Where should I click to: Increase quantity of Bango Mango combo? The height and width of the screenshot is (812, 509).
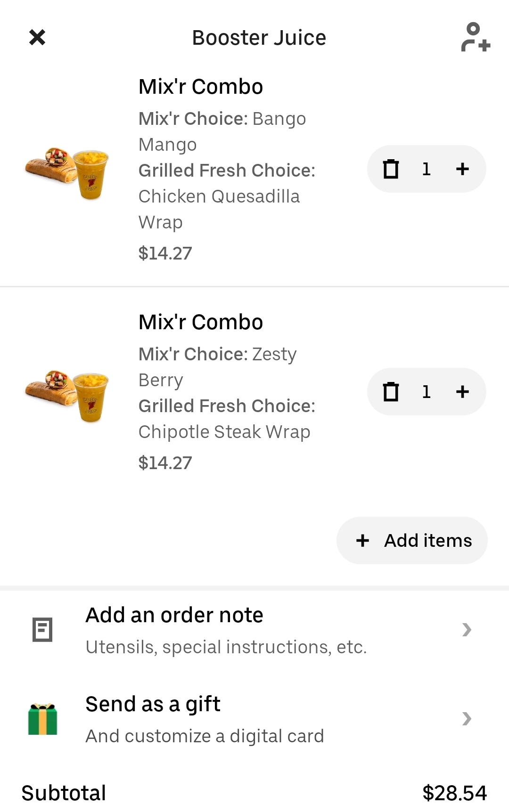(462, 169)
